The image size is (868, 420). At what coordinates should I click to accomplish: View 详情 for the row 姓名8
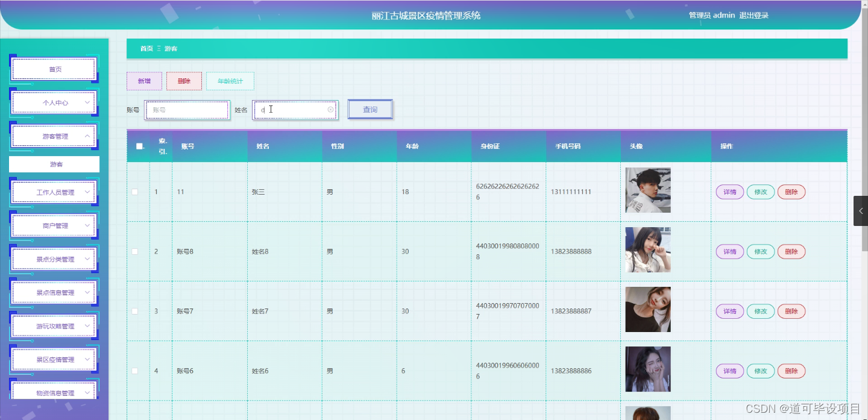(730, 251)
